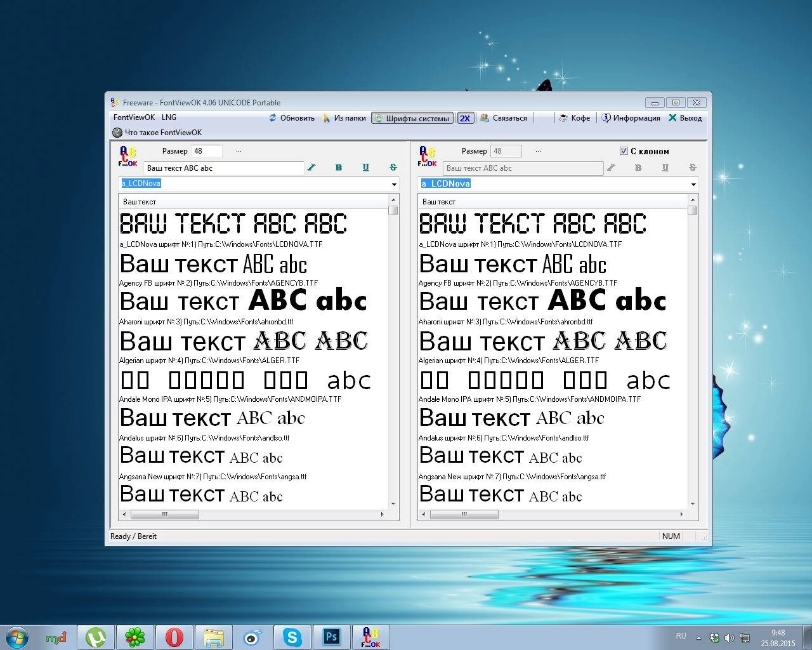The image size is (812, 650).
Task: Click RU language indicator in tray
Action: click(681, 635)
